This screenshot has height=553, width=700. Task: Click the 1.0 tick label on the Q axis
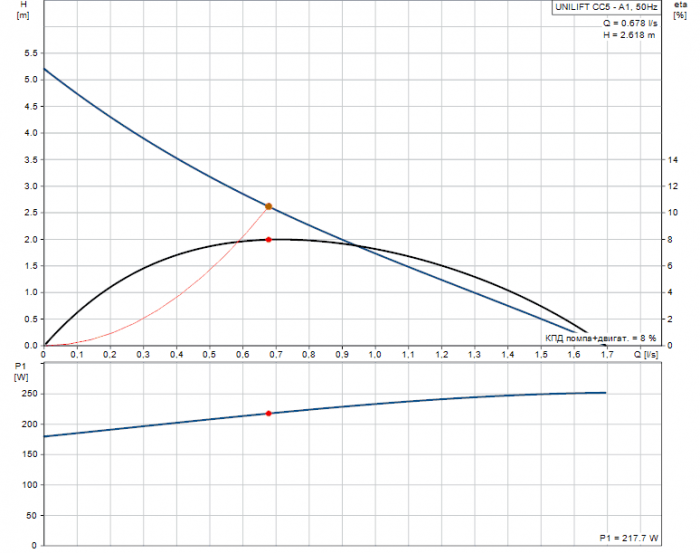coord(375,354)
